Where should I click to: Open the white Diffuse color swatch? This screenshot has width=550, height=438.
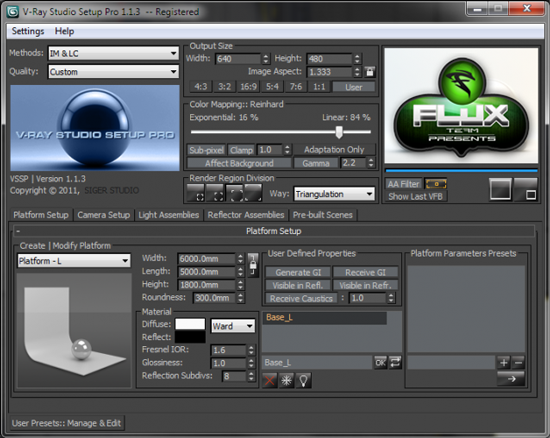click(x=190, y=324)
